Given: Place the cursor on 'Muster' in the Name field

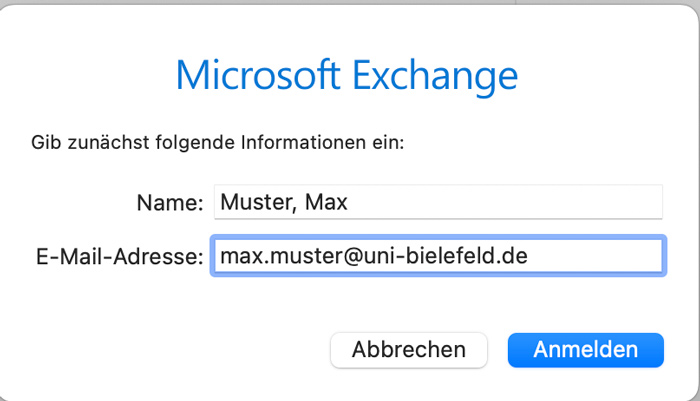Looking at the screenshot, I should [258, 202].
